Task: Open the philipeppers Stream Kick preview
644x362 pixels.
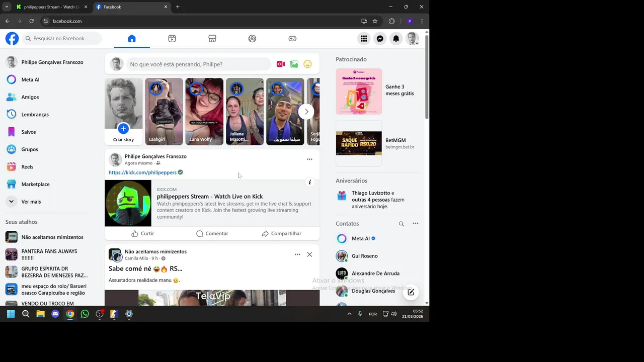Action: point(212,203)
